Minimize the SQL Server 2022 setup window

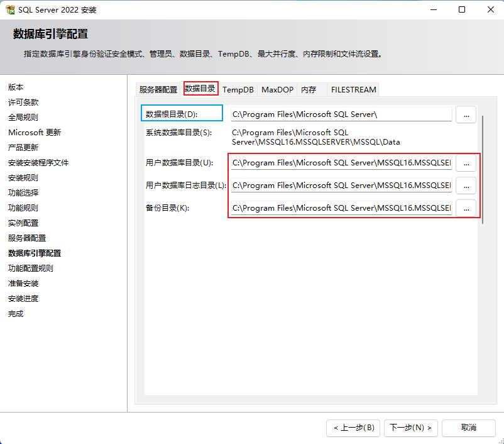(x=434, y=9)
